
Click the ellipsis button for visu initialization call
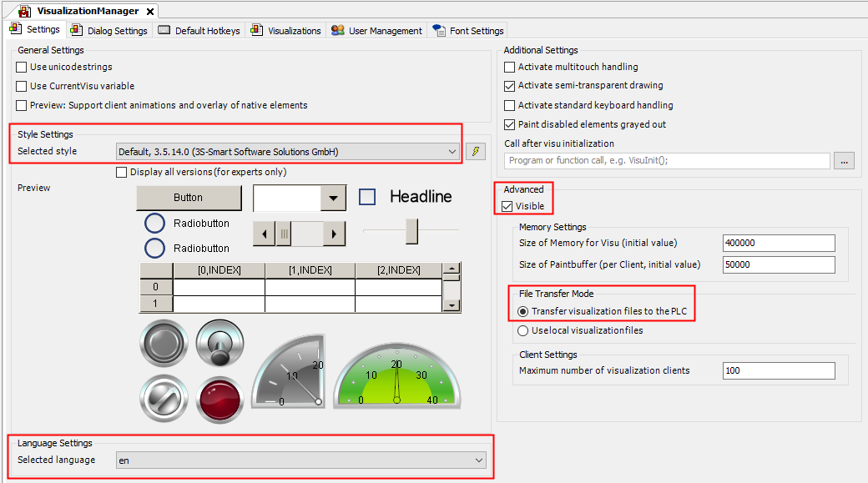point(844,161)
